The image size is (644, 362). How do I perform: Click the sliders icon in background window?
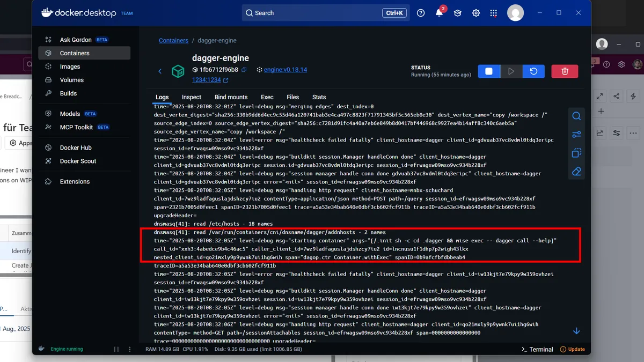coord(617,133)
